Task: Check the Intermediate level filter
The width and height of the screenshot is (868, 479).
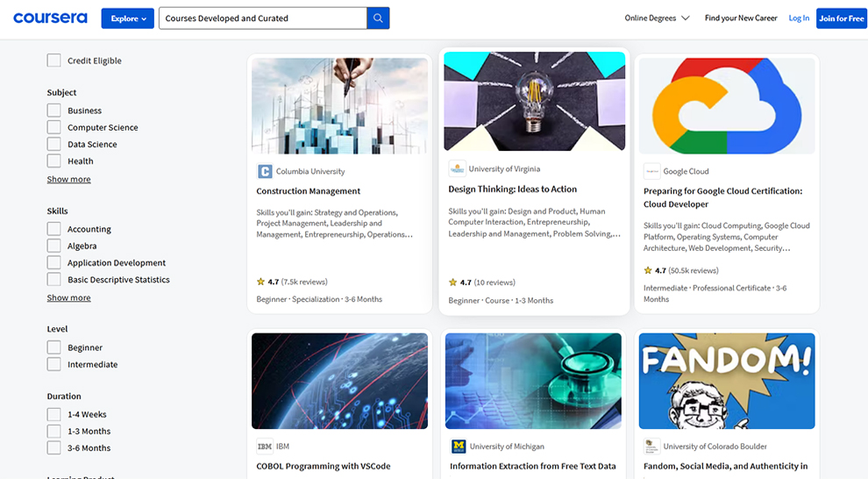Action: [53, 364]
